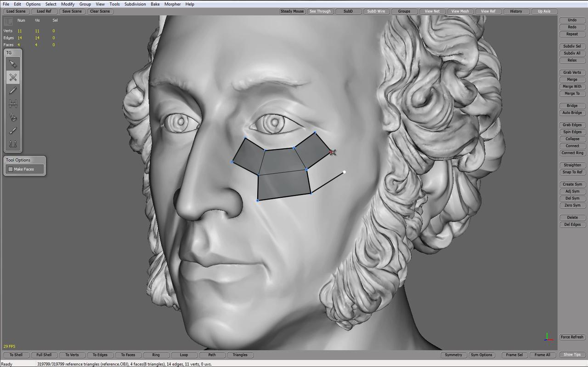This screenshot has width=588, height=367.
Task: Open the Morpher menu
Action: point(173,4)
